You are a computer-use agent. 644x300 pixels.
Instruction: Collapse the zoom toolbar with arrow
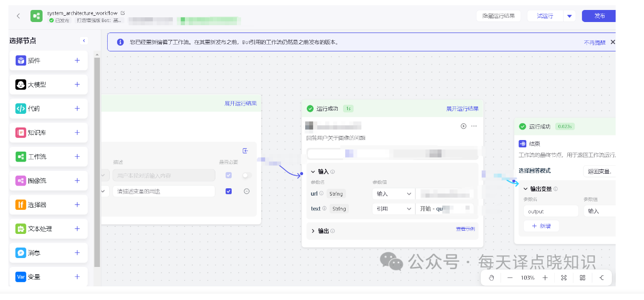coord(602,277)
